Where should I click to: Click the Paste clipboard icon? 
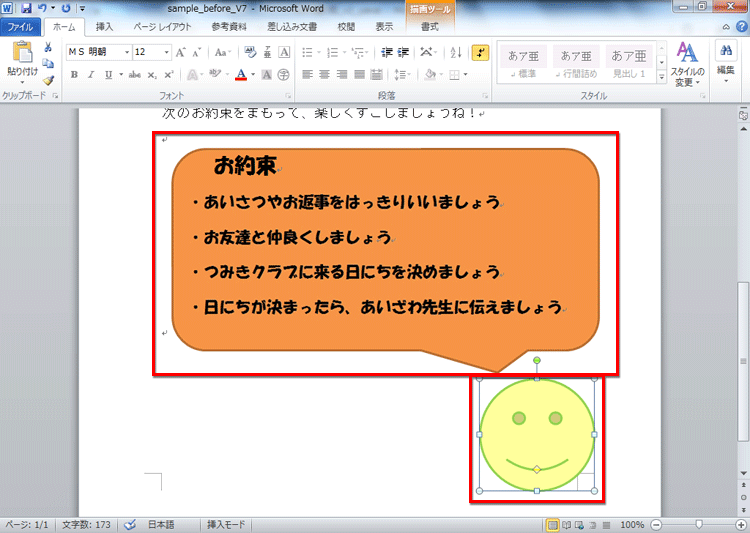[x=22, y=53]
